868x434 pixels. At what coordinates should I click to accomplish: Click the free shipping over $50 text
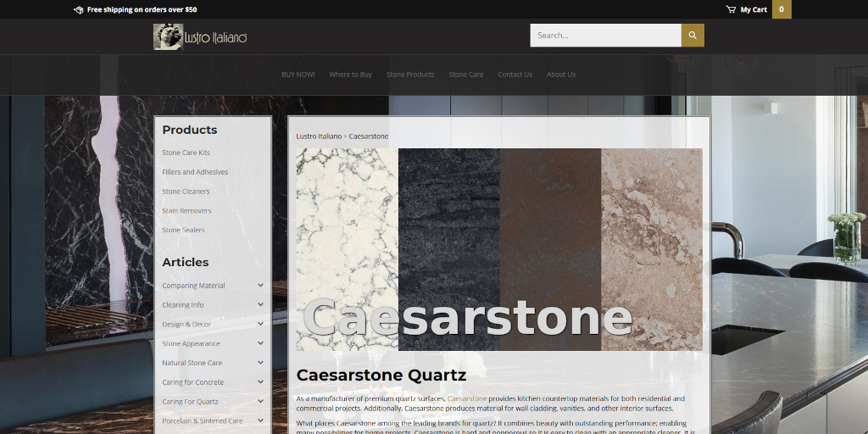(x=142, y=9)
